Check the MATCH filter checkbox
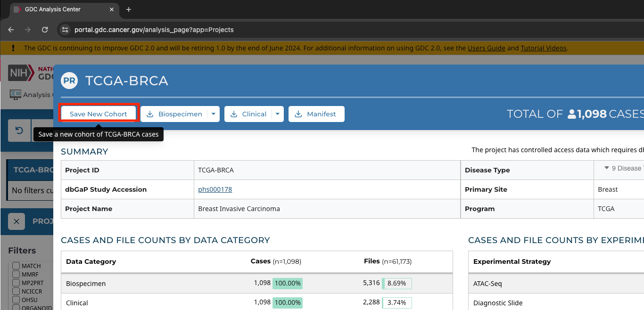This screenshot has width=644, height=310. [16, 266]
